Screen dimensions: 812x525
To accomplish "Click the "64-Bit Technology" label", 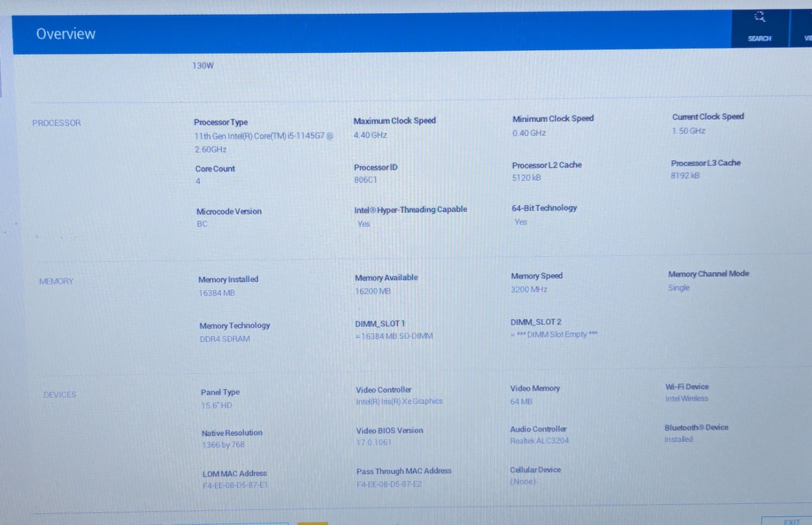I will [x=544, y=208].
